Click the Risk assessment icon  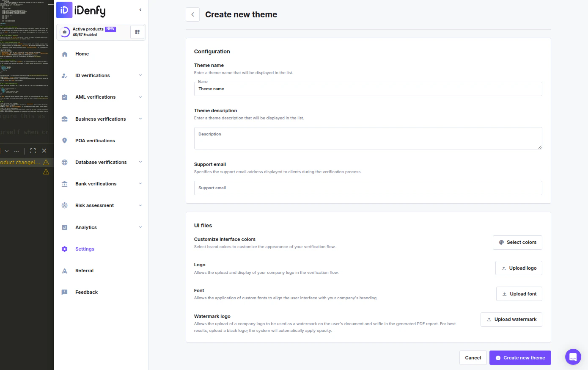(65, 205)
